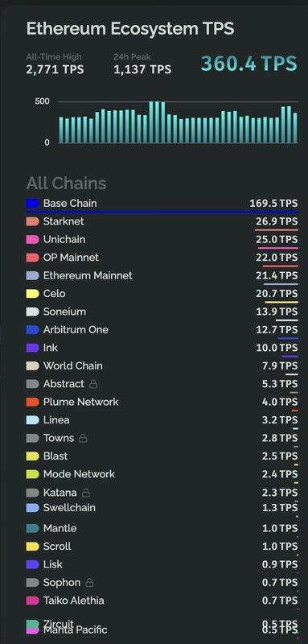Click the yellow Celo color marker
Viewport: 308px width, 644px height.
32,294
